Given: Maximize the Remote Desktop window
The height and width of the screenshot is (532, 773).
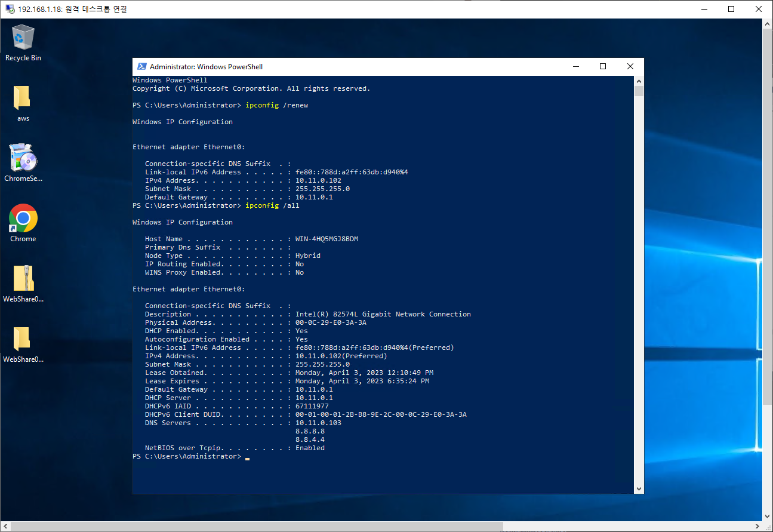Looking at the screenshot, I should pyautogui.click(x=731, y=9).
